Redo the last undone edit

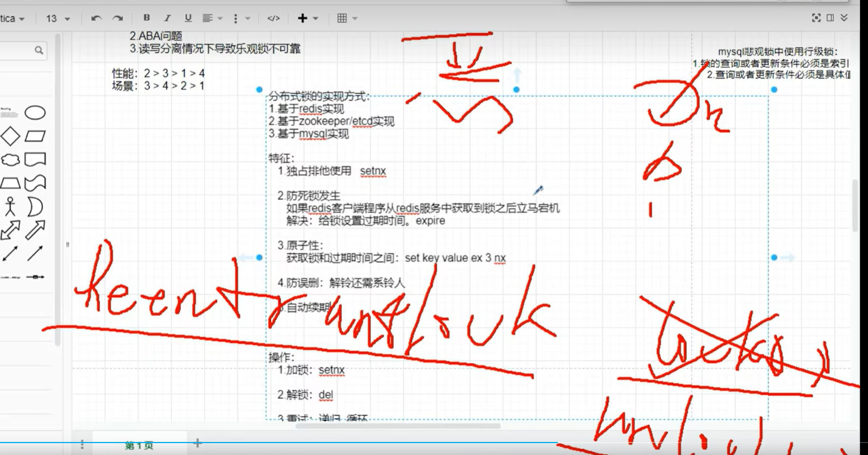[x=117, y=19]
